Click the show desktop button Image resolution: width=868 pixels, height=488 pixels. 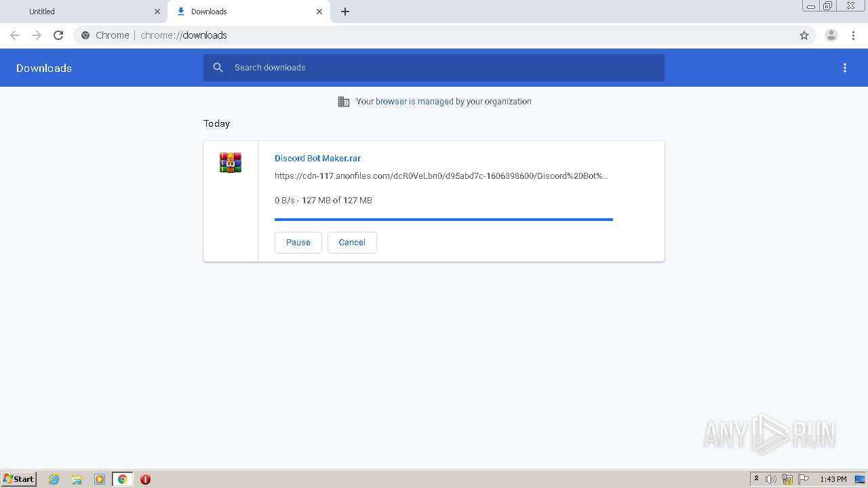[860, 479]
